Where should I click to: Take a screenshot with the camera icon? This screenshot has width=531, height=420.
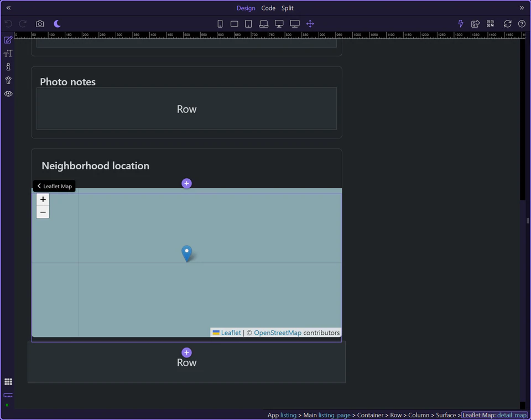39,24
